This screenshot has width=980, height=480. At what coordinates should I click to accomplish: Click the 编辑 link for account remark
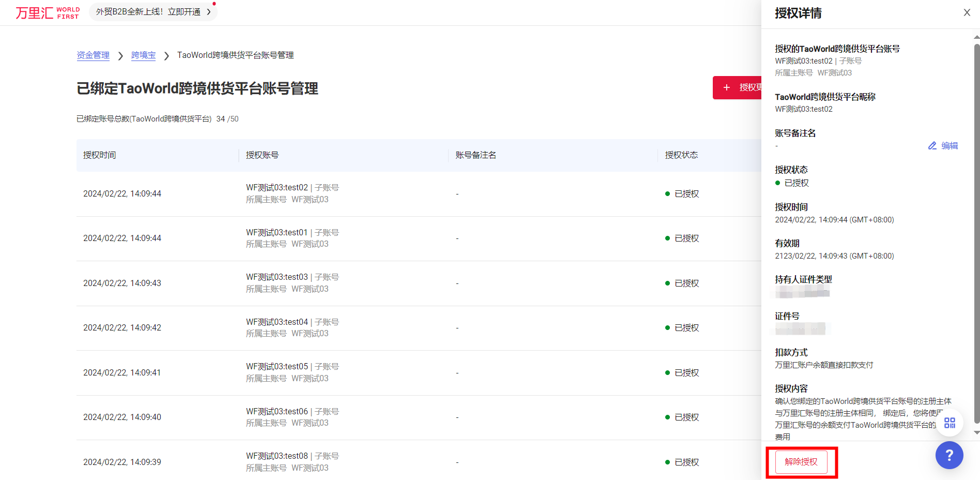tap(949, 145)
